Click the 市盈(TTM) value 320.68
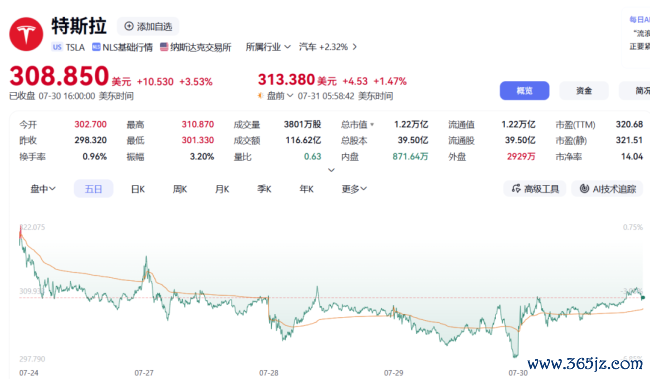This screenshot has height=379, width=650. [x=629, y=124]
